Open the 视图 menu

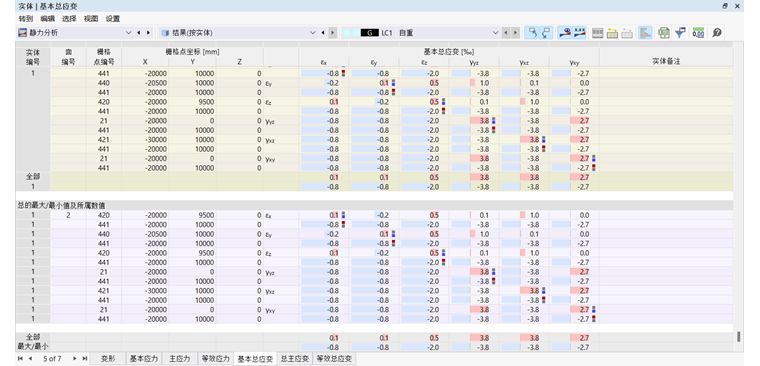coord(91,19)
